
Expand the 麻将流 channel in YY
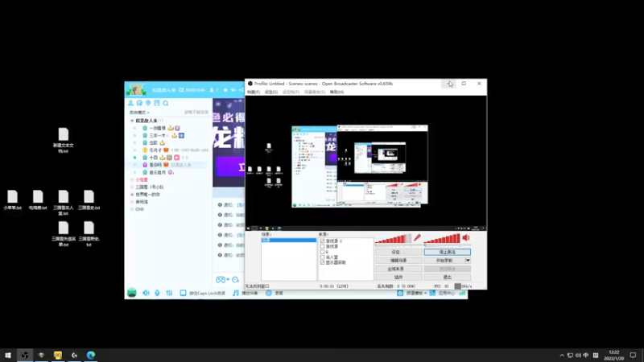132,202
